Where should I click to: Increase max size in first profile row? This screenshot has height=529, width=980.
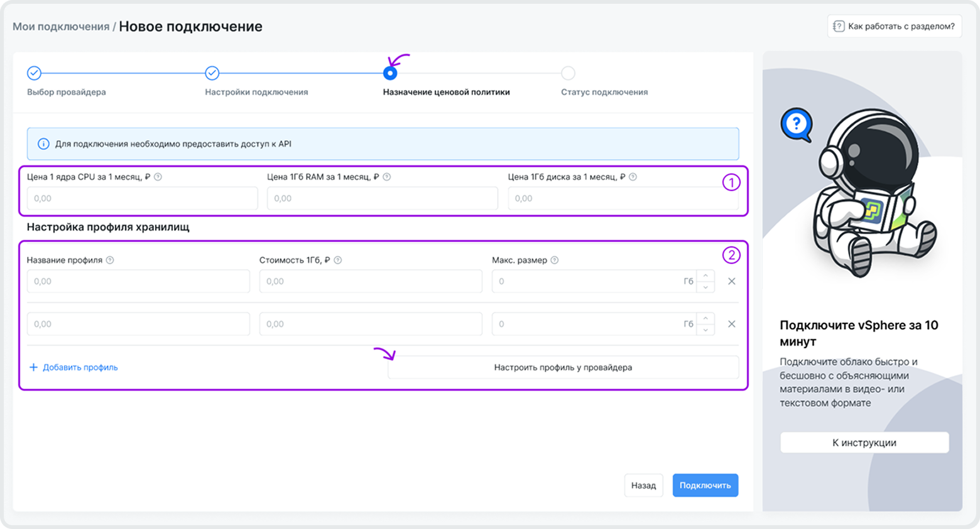705,276
